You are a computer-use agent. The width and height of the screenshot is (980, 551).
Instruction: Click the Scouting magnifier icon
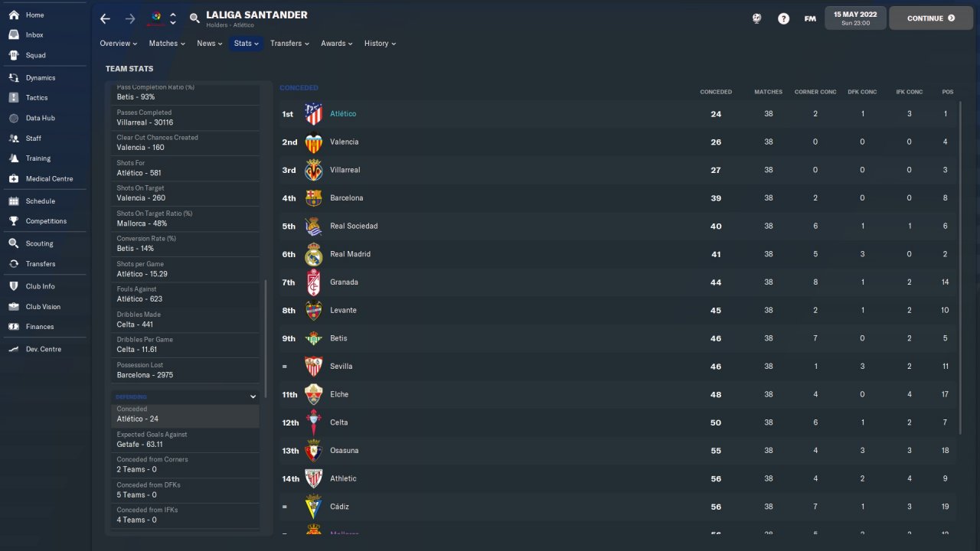click(14, 243)
